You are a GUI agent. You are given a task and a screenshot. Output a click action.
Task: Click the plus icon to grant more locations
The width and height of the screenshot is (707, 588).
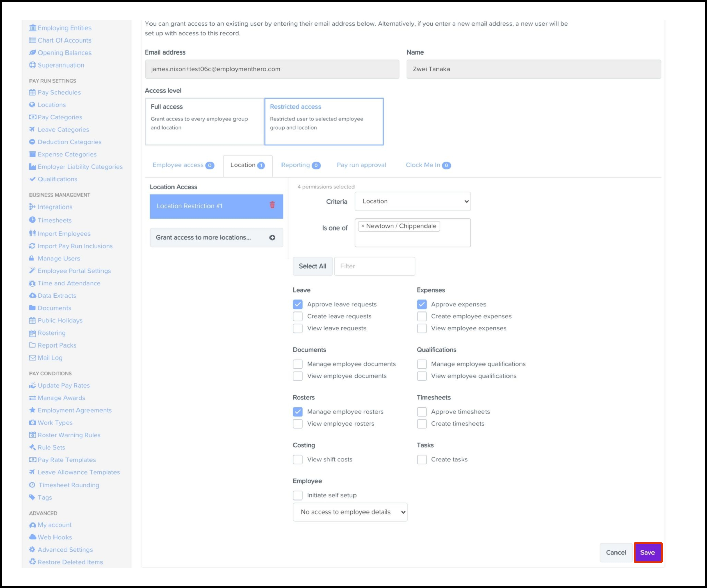point(272,238)
